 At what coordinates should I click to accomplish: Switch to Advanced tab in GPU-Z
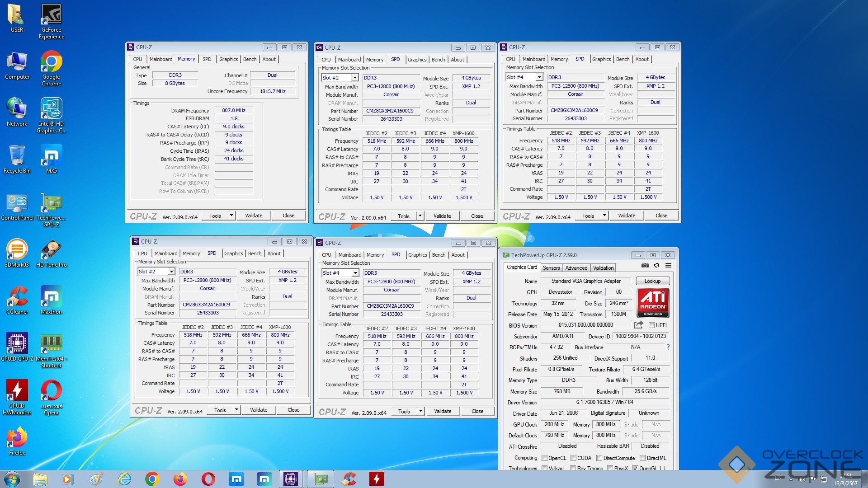pyautogui.click(x=576, y=268)
